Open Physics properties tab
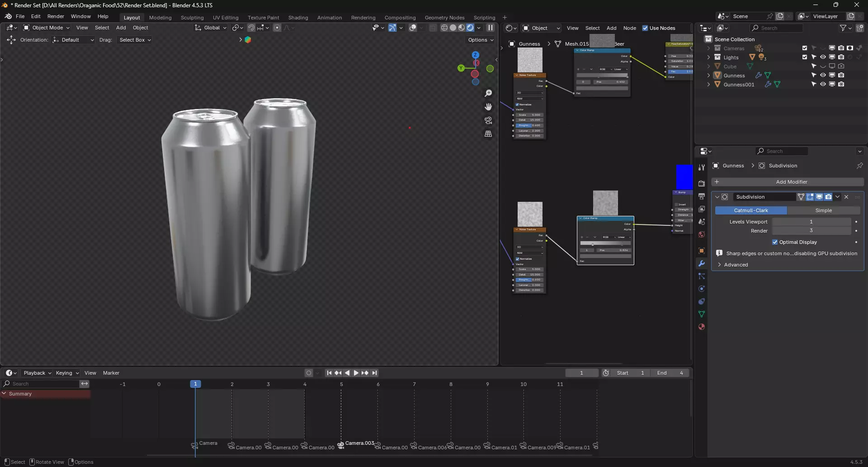Image resolution: width=868 pixels, height=467 pixels. click(702, 289)
